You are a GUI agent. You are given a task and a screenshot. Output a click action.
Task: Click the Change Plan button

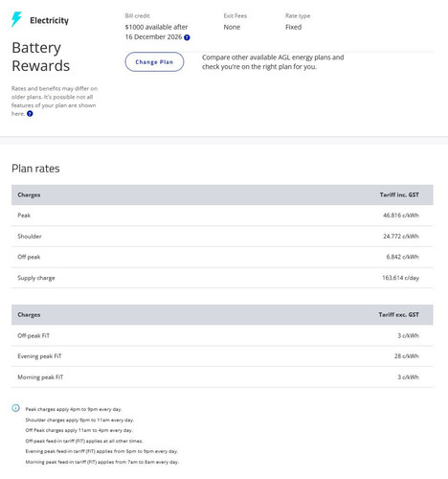(x=154, y=62)
